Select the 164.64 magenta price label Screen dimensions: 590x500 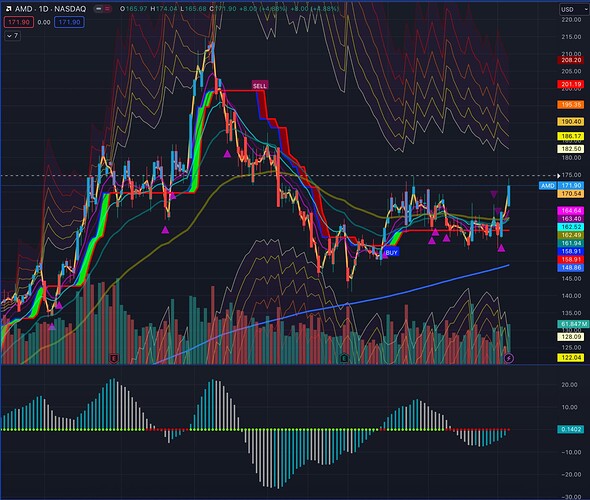[571, 211]
